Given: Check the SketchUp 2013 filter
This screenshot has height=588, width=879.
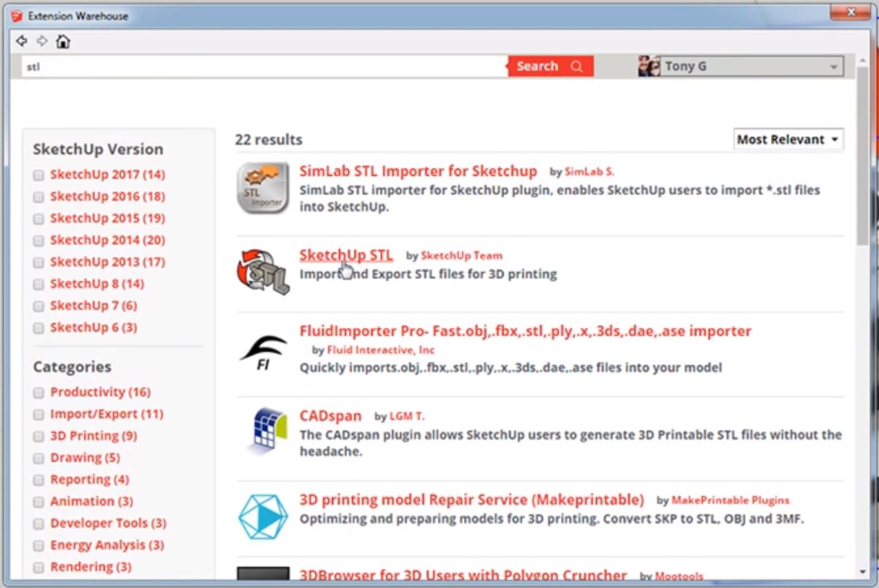Looking at the screenshot, I should [x=38, y=263].
